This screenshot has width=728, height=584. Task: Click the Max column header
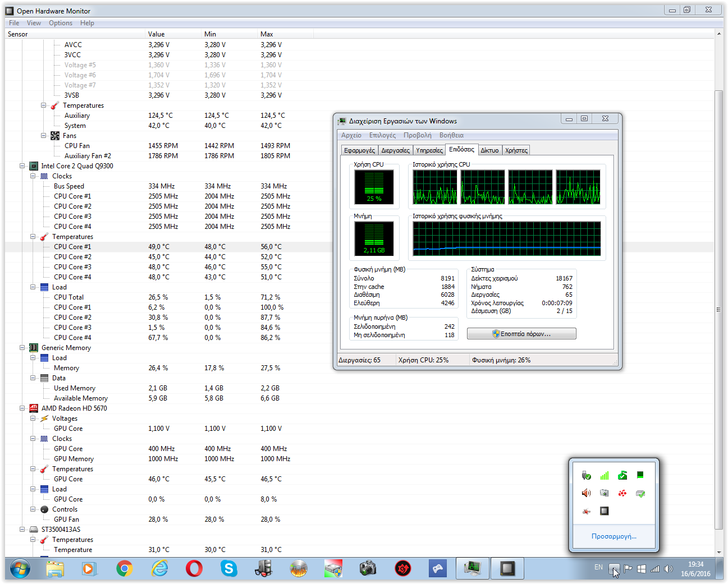click(x=285, y=34)
